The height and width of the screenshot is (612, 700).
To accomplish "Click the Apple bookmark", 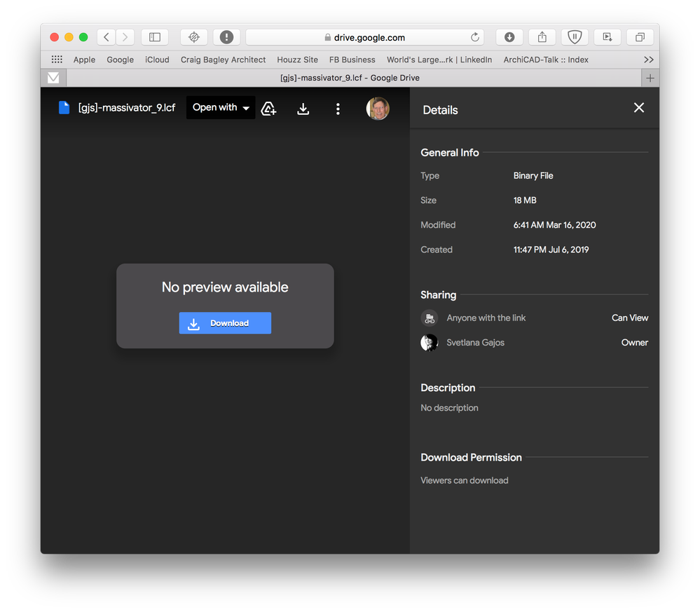I will (84, 60).
